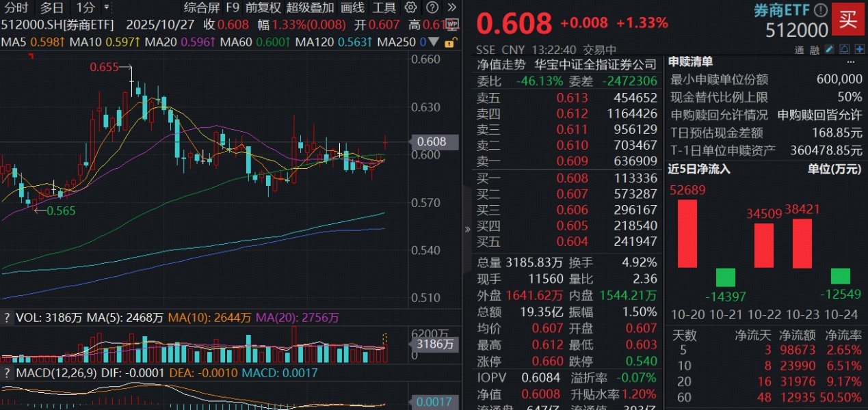Click the 申赎清单 panel header
Screen dimensions: 868x410
(x=690, y=61)
